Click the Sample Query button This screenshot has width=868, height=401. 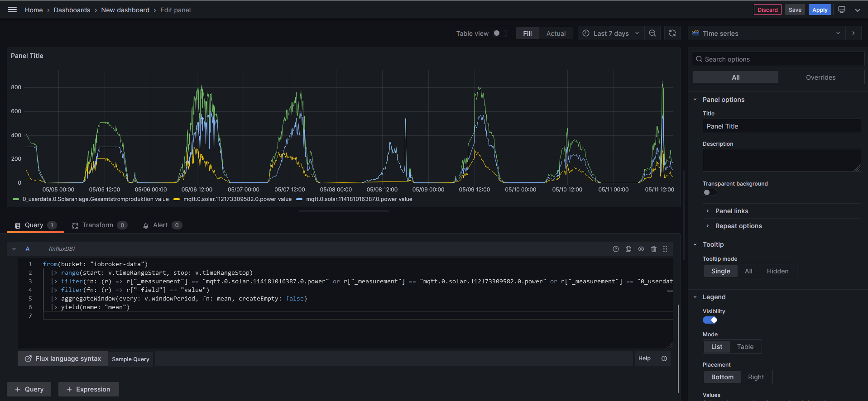point(130,359)
